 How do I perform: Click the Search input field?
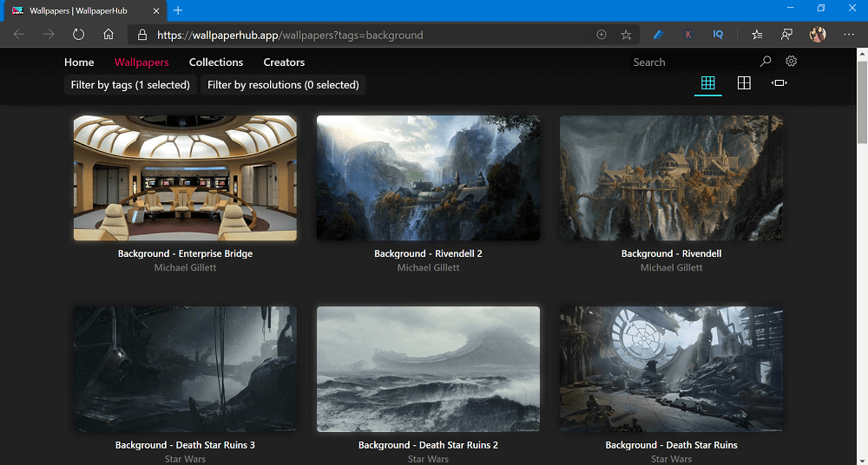693,62
